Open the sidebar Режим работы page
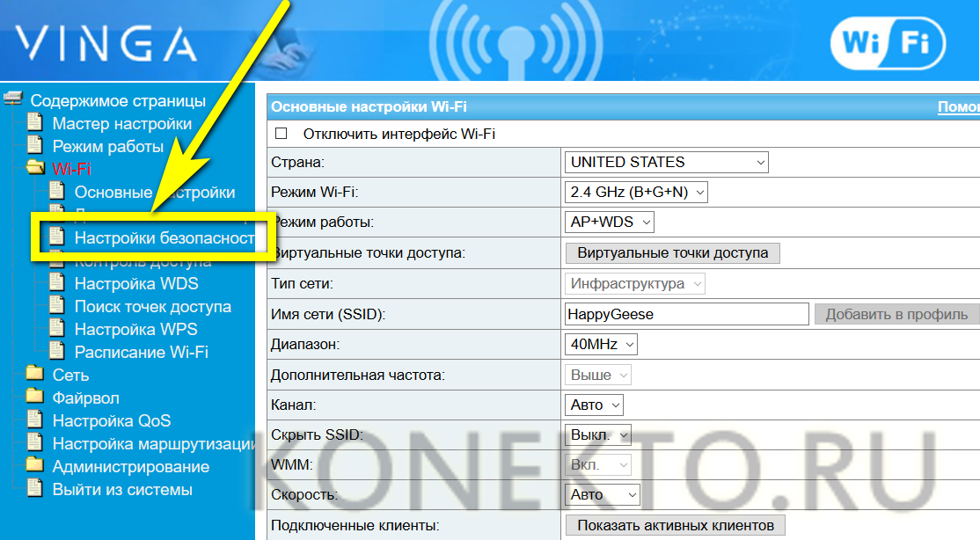 click(x=107, y=146)
